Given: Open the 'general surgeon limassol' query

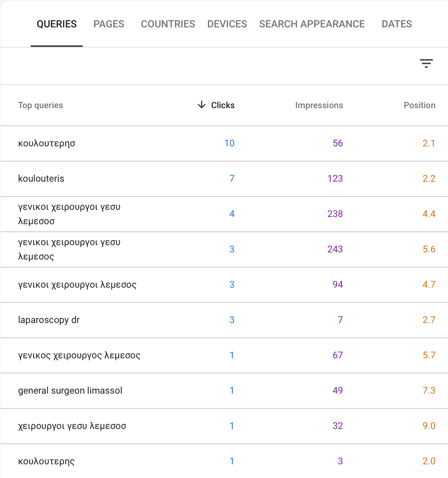Looking at the screenshot, I should coord(70,390).
